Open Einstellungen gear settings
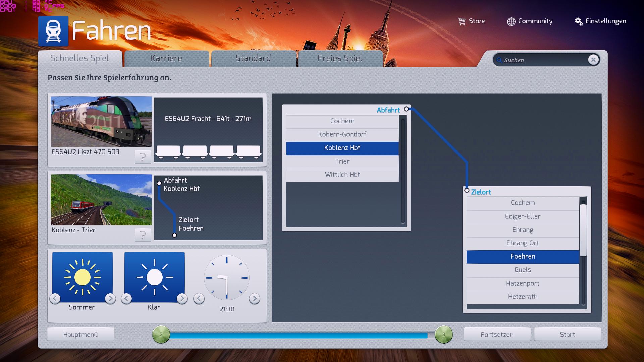This screenshot has height=362, width=644. click(x=579, y=21)
